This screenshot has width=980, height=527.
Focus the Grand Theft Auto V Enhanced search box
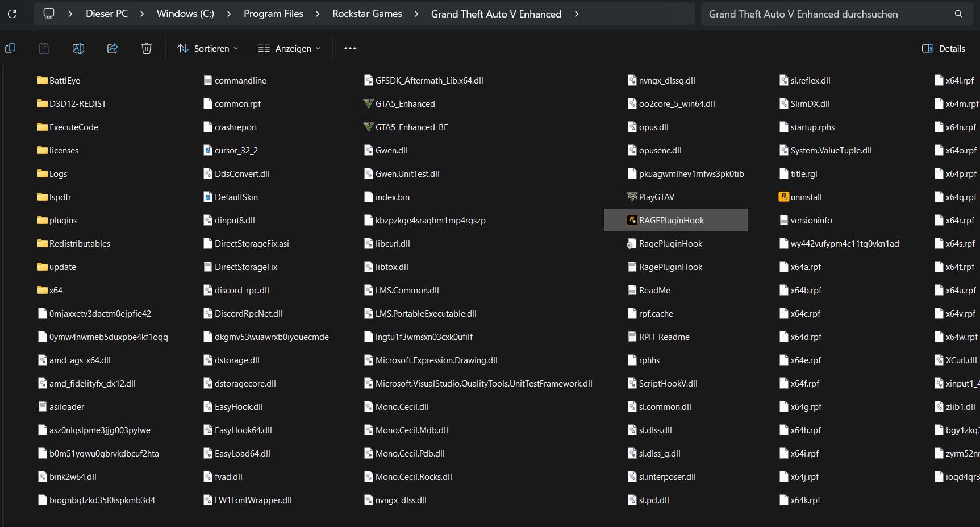pos(837,14)
